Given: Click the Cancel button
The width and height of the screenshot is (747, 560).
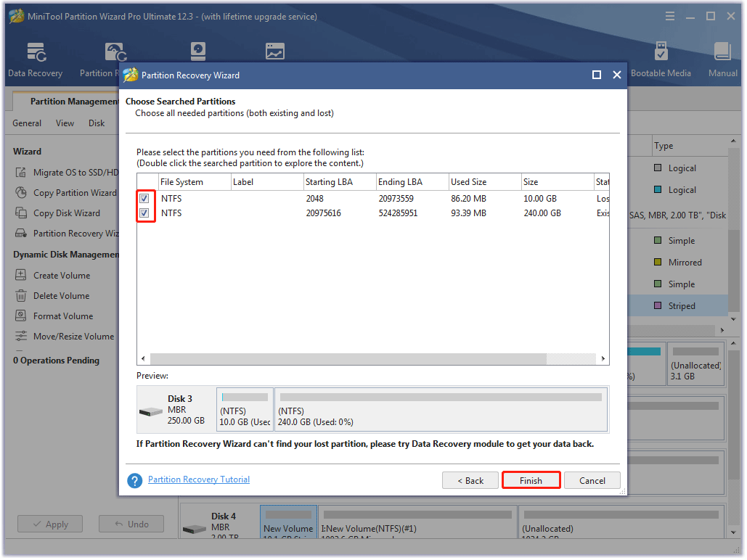Looking at the screenshot, I should 592,480.
